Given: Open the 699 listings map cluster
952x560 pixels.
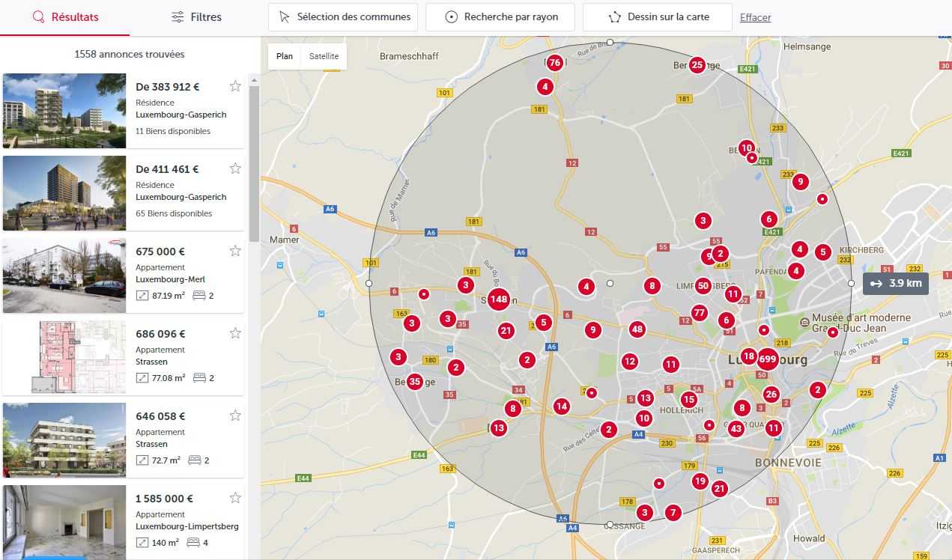Looking at the screenshot, I should [x=768, y=359].
